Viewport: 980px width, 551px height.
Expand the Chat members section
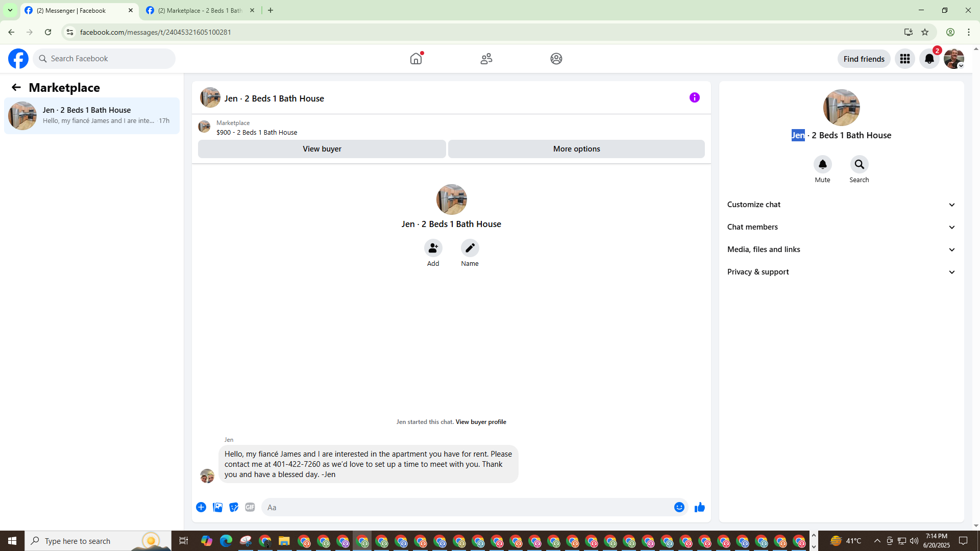tap(840, 227)
